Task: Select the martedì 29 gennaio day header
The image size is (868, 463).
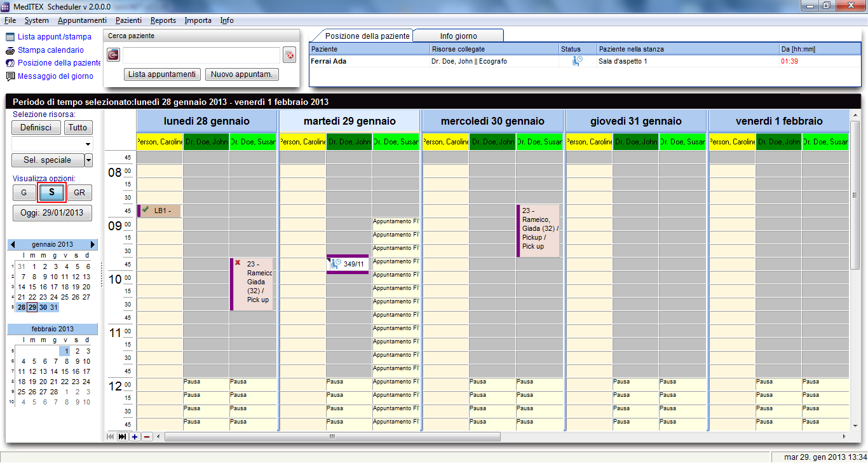Action: point(349,121)
